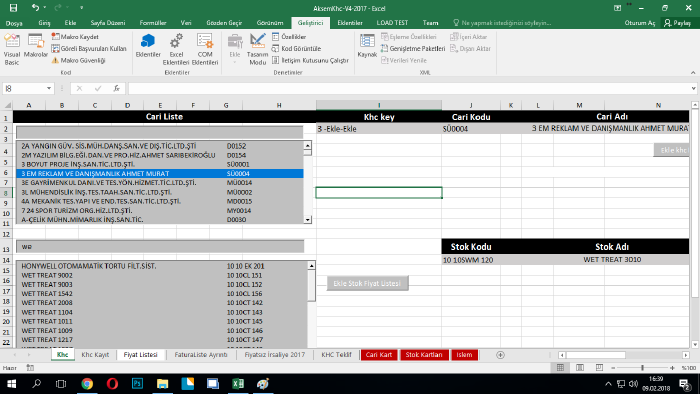
Task: Open the Dosya menu
Action: [x=14, y=23]
